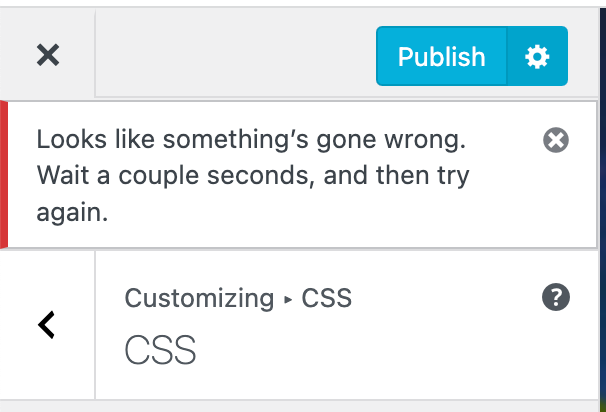Toggle the CSS help description
Image resolution: width=606 pixels, height=412 pixels.
[555, 297]
